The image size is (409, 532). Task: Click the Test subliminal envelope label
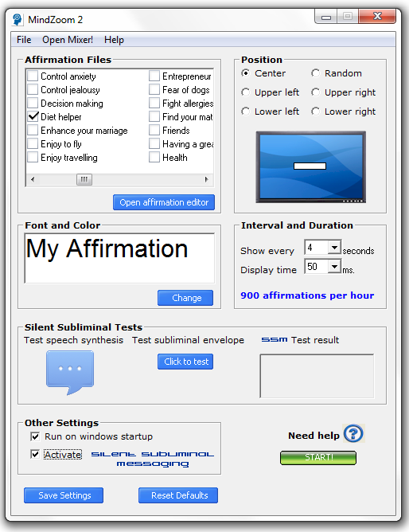coord(188,340)
